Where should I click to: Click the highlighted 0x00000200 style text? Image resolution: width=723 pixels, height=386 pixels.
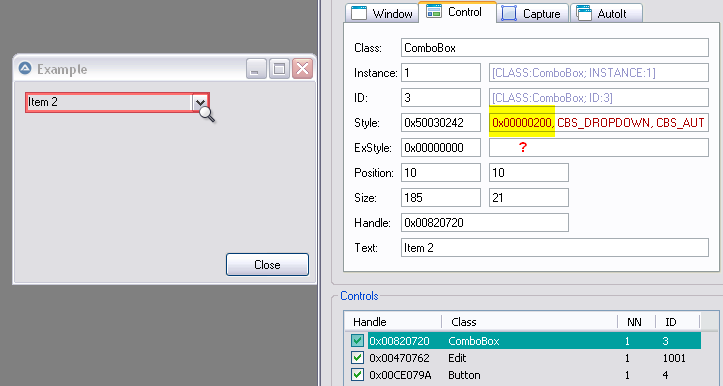[522, 123]
